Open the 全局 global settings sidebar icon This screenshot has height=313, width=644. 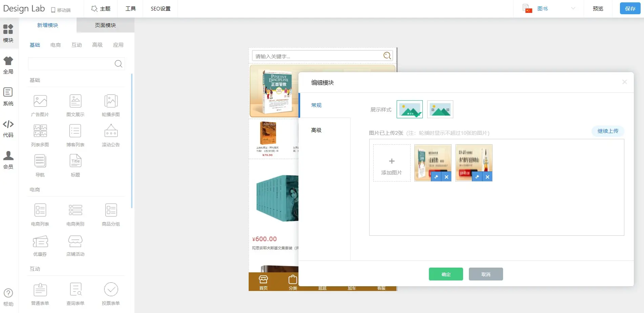pyautogui.click(x=8, y=65)
